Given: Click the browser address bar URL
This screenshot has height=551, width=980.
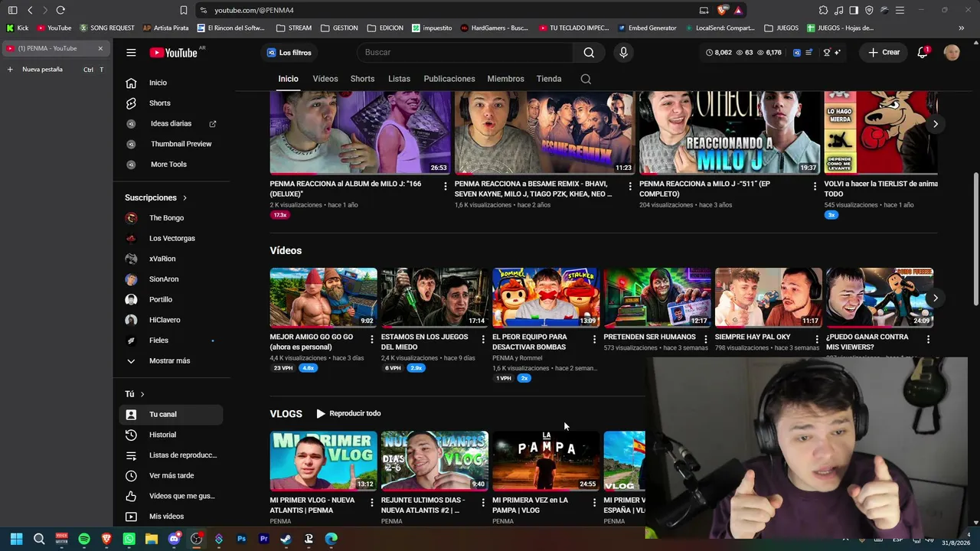Looking at the screenshot, I should click(254, 10).
